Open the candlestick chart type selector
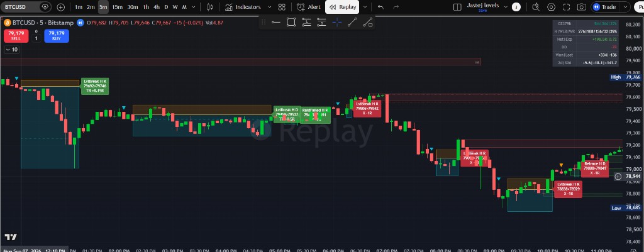This screenshot has width=644, height=252. click(x=210, y=7)
